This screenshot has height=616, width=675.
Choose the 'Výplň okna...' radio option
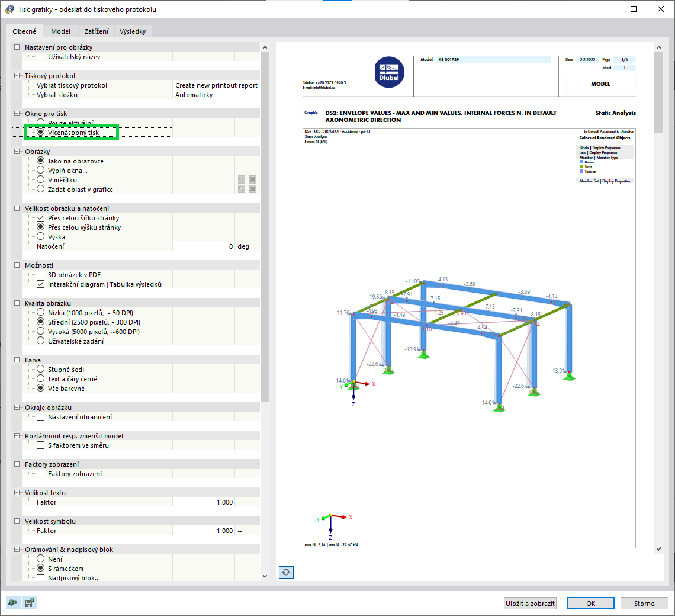pos(40,170)
